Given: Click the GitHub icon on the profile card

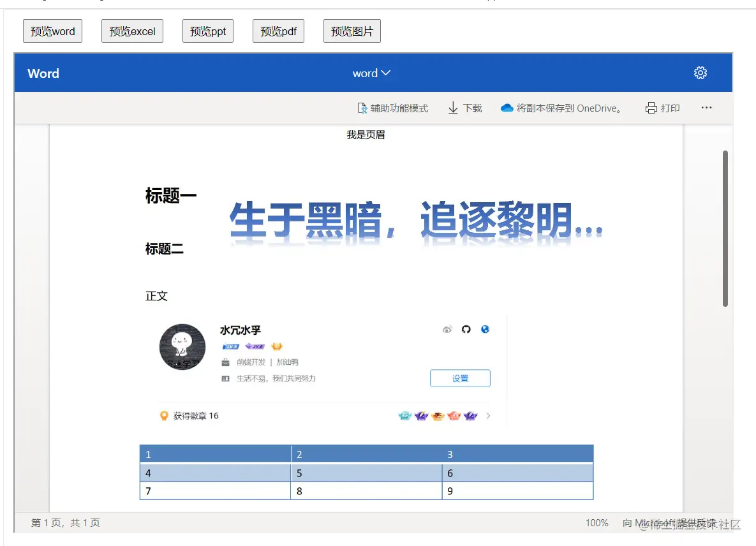Looking at the screenshot, I should pyautogui.click(x=466, y=329).
